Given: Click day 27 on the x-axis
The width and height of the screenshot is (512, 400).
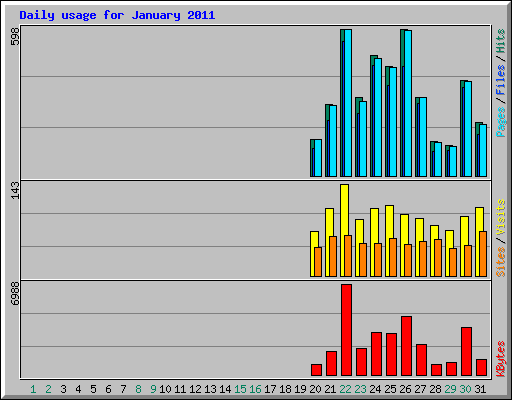Looking at the screenshot, I should (420, 389).
